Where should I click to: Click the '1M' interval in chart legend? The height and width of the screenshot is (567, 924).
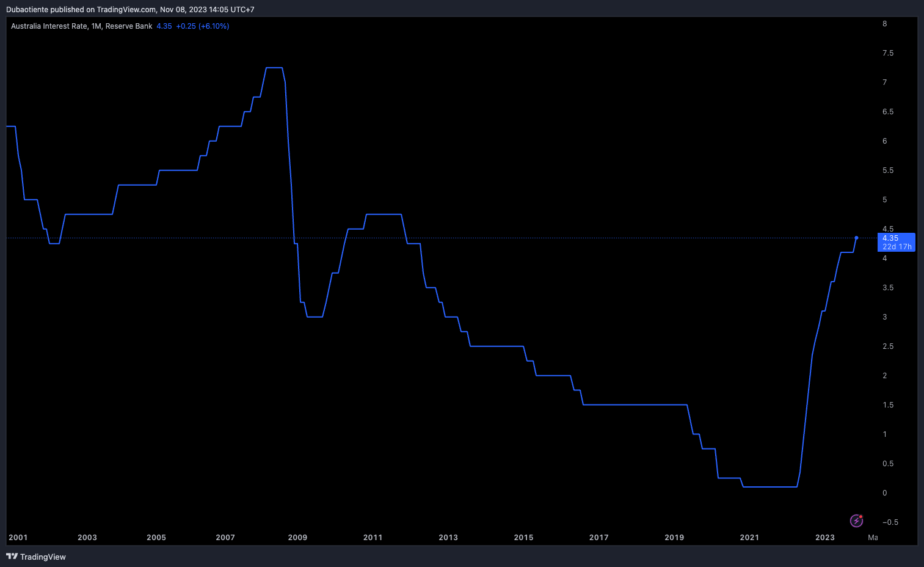pyautogui.click(x=96, y=26)
